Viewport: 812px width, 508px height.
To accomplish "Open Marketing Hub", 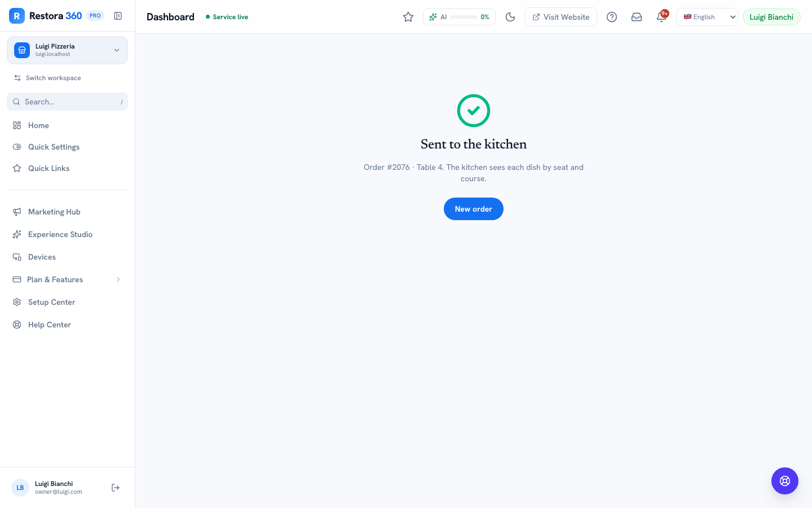I will pyautogui.click(x=67, y=212).
